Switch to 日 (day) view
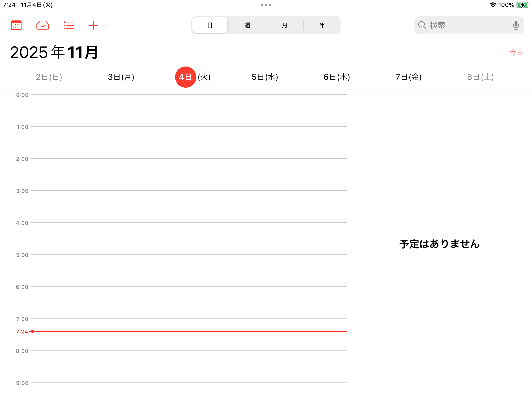This screenshot has height=399, width=532. pos(210,25)
